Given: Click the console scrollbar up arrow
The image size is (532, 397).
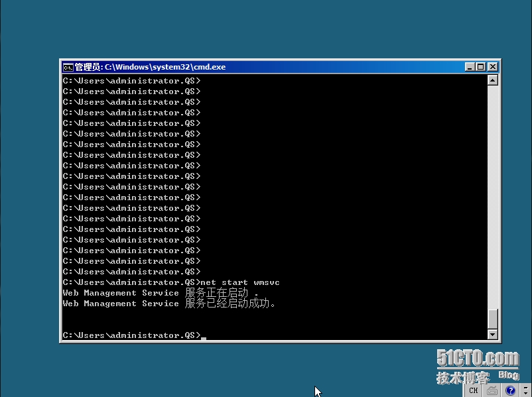Looking at the screenshot, I should click(493, 80).
